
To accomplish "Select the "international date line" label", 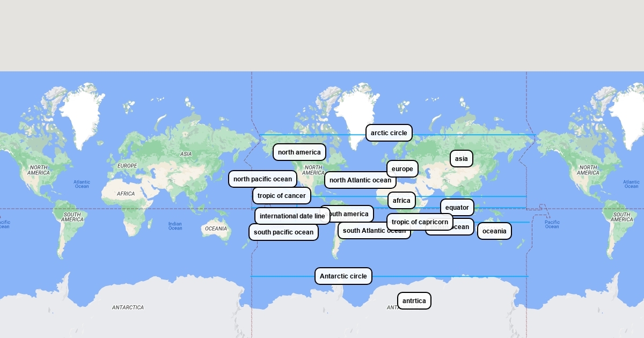I will pyautogui.click(x=292, y=216).
